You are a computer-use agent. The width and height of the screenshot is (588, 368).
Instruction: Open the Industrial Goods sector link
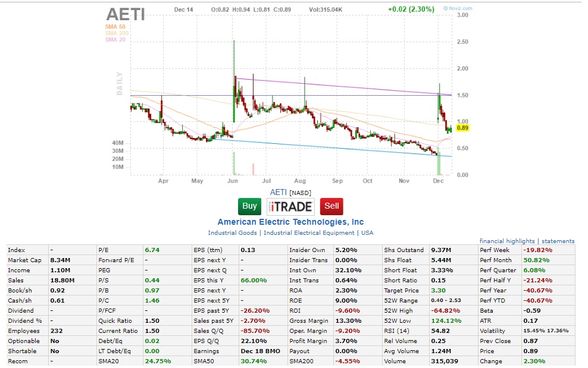tap(233, 232)
